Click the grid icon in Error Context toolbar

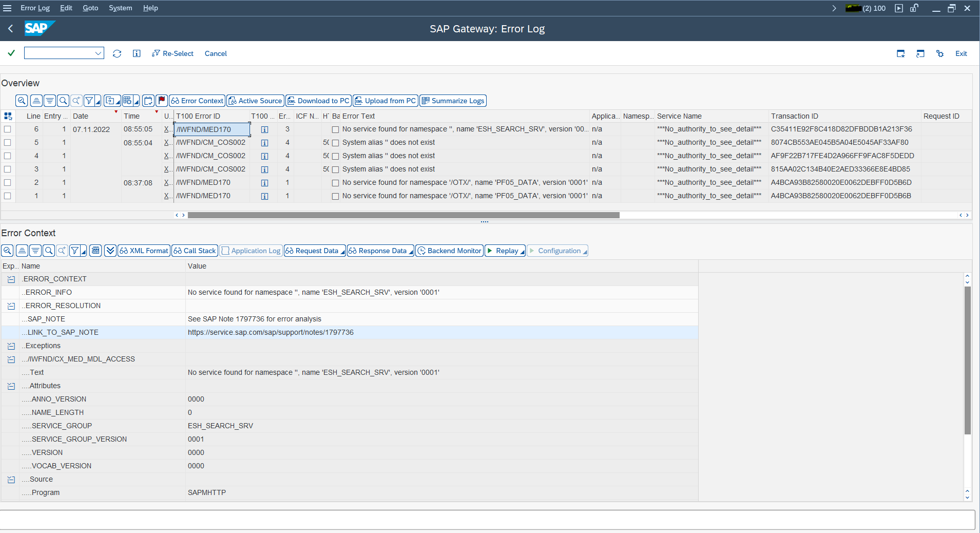click(95, 251)
